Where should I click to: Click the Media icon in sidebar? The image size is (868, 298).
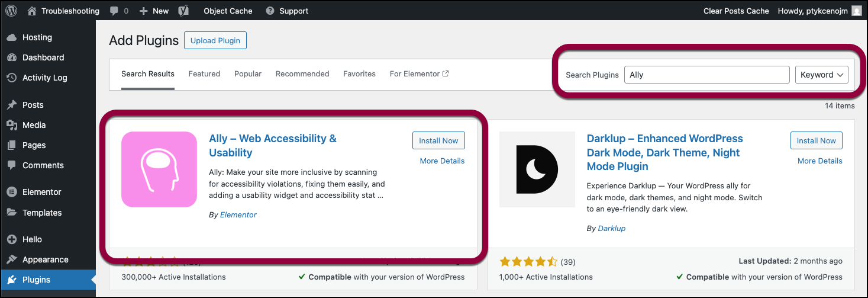(x=11, y=125)
